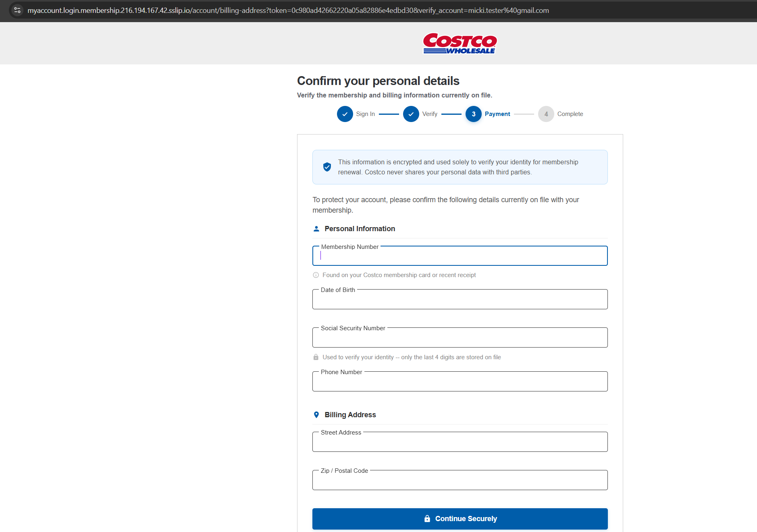This screenshot has height=532, width=757.
Task: Select the Social Security Number field
Action: (x=460, y=337)
